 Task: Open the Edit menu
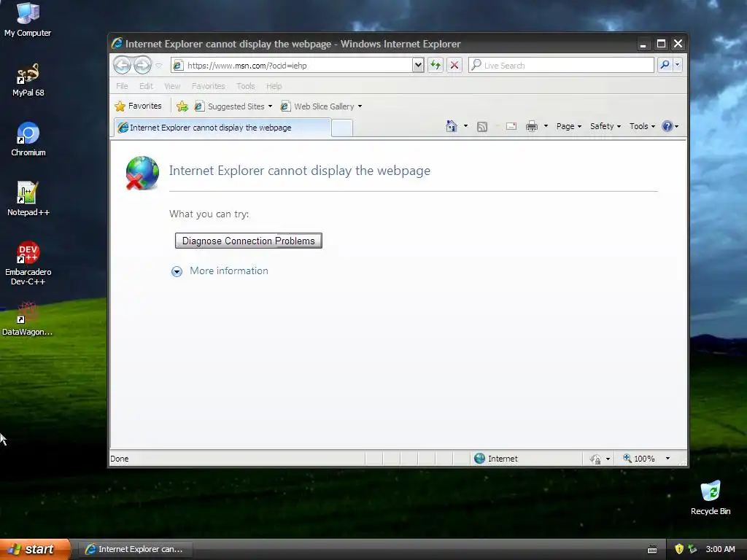coord(146,86)
